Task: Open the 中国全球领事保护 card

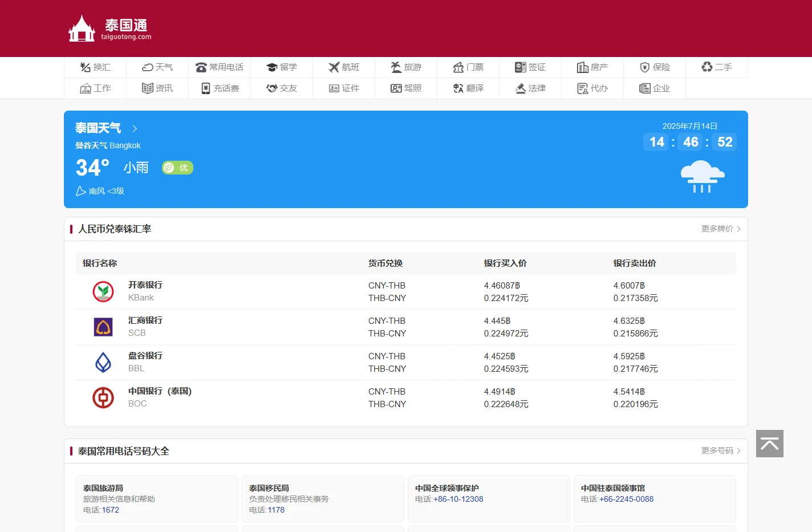Action: [489, 498]
